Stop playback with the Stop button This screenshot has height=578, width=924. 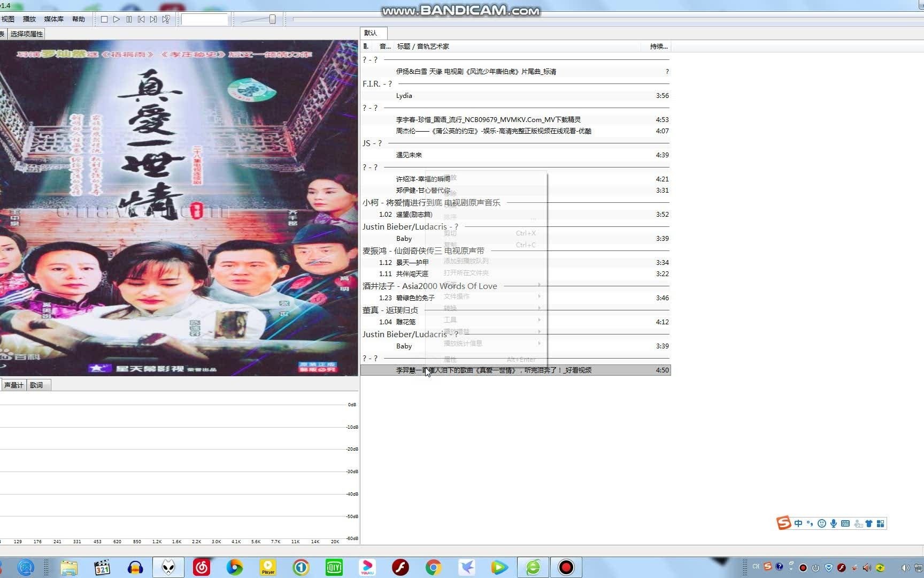[x=104, y=19]
